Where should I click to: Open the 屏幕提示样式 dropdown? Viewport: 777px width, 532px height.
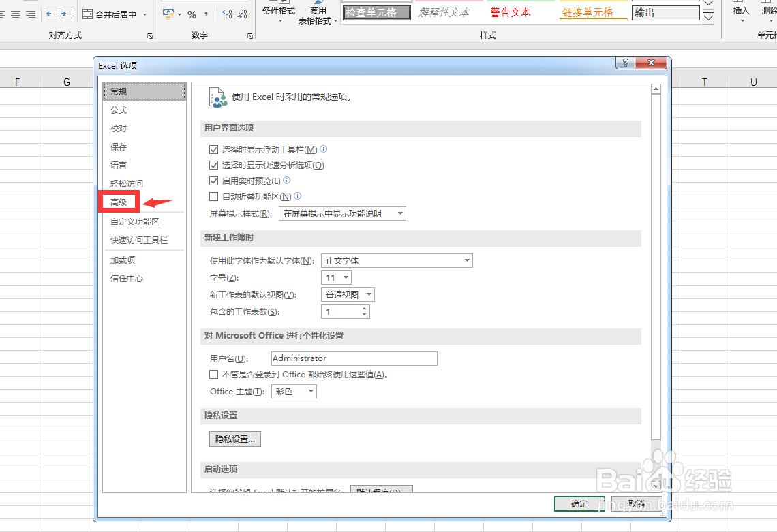tap(342, 213)
